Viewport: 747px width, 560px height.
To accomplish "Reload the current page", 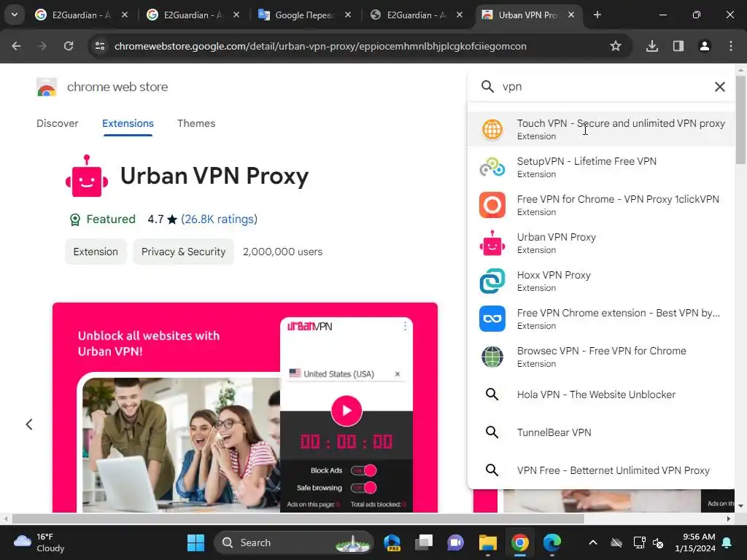I will pos(69,46).
